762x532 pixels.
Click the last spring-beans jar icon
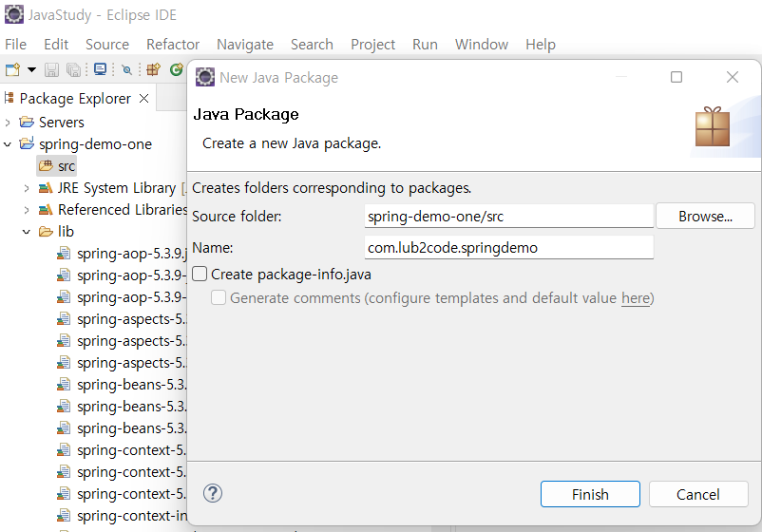[x=63, y=428]
